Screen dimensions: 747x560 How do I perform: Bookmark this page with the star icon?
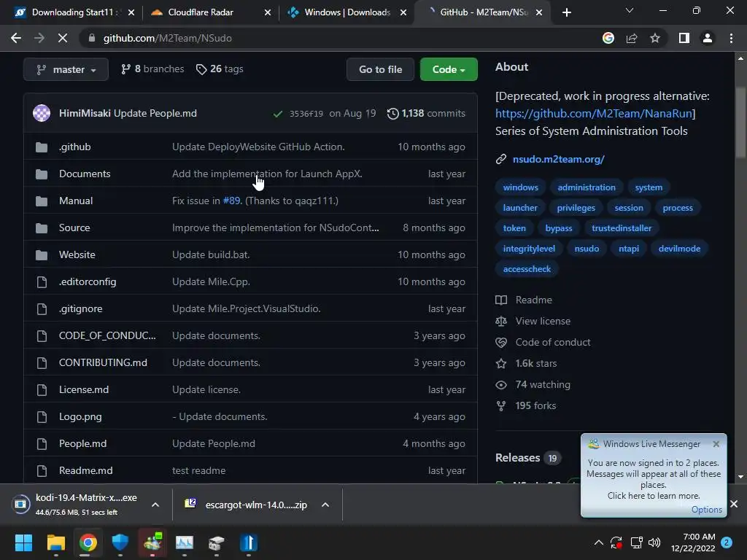click(x=655, y=38)
